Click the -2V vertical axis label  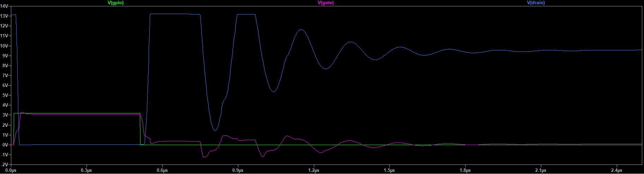5,164
